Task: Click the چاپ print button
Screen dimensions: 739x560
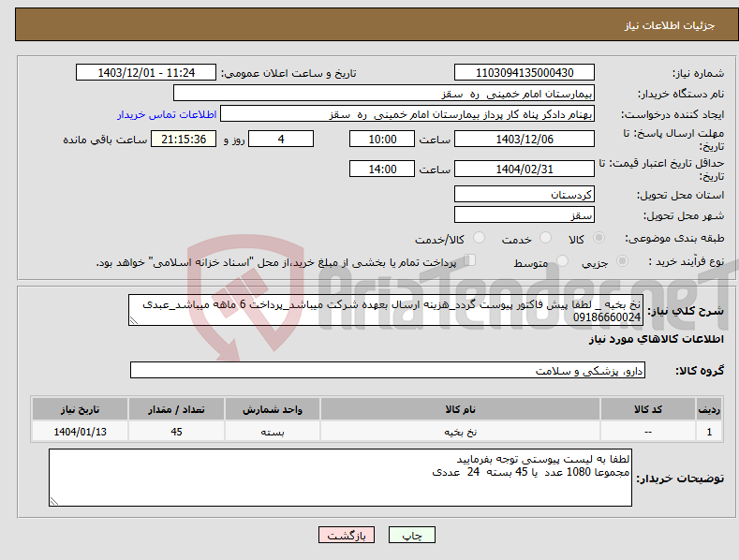Action: (x=412, y=535)
